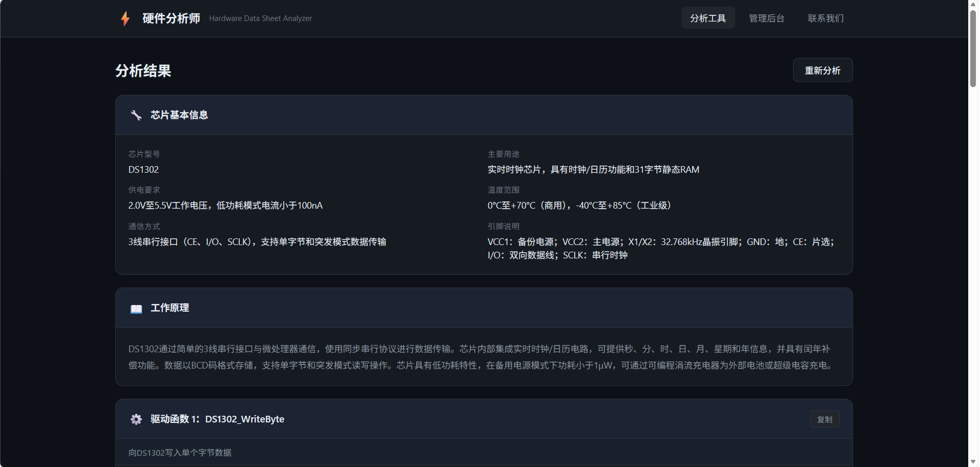This screenshot has height=467, width=980.
Task: Switch to the 管理后台 tab
Action: point(766,18)
